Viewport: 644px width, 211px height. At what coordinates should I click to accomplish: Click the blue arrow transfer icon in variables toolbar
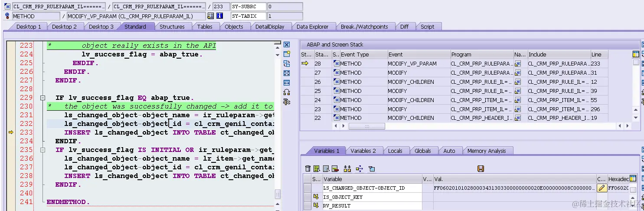[359, 168]
